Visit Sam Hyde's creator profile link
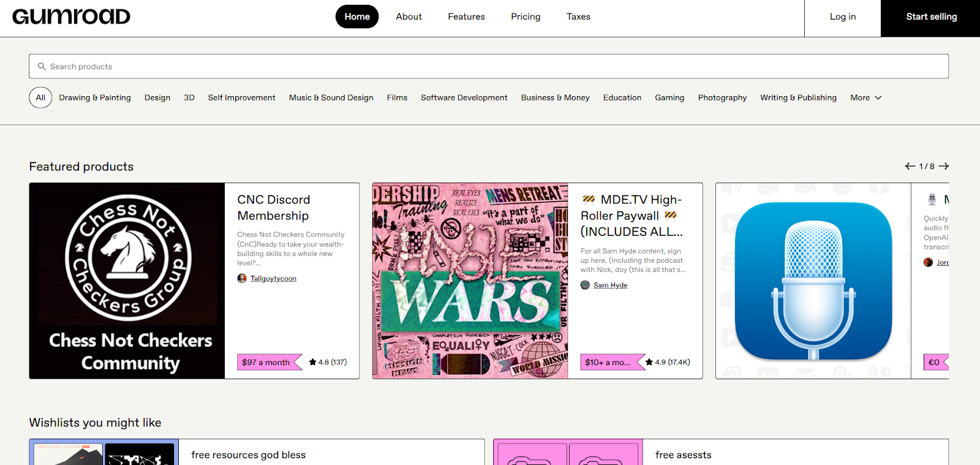The image size is (980, 465). (610, 285)
